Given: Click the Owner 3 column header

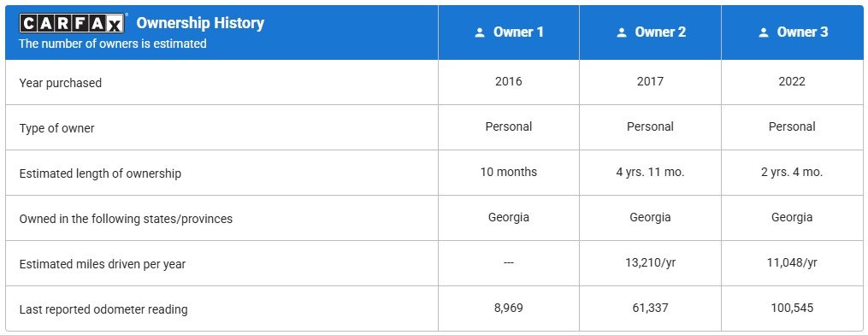Looking at the screenshot, I should pos(792,32).
